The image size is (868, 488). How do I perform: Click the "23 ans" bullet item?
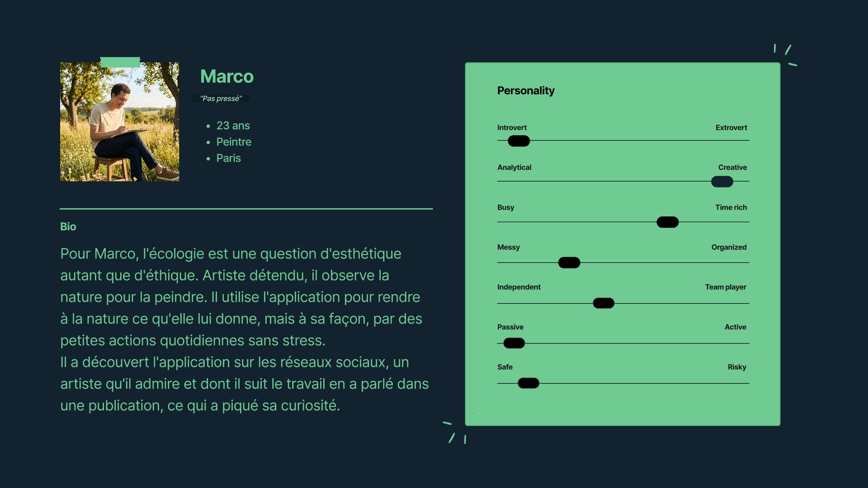pyautogui.click(x=233, y=126)
